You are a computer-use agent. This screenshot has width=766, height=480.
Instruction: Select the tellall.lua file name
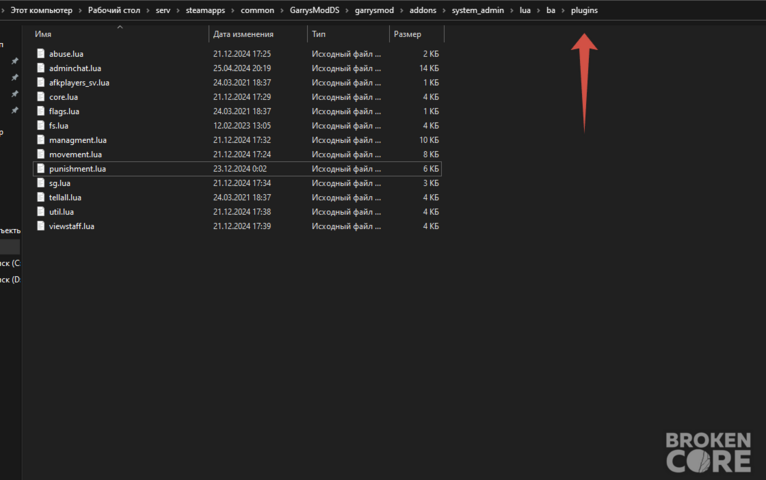tap(65, 197)
